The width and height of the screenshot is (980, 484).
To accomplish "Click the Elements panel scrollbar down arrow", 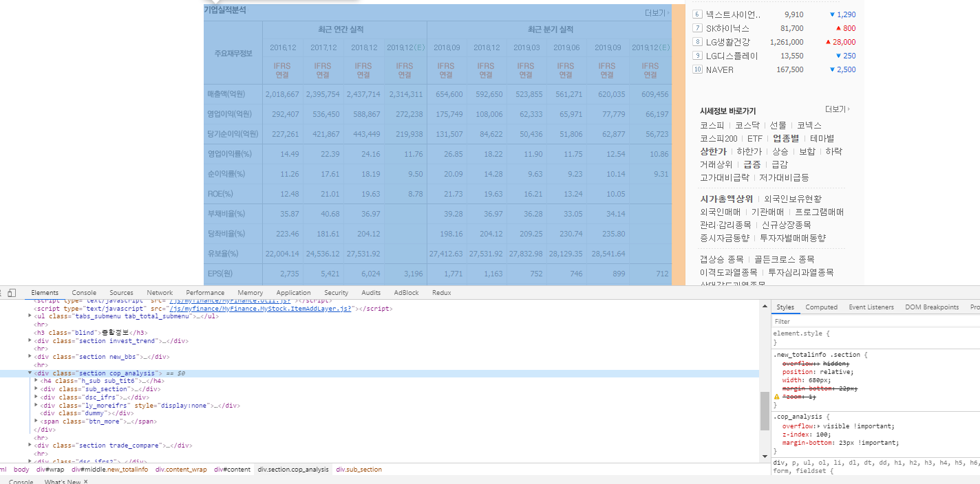I will (764, 456).
